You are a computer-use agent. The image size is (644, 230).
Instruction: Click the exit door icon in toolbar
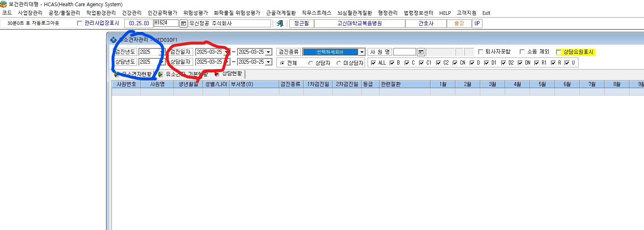coord(280,24)
